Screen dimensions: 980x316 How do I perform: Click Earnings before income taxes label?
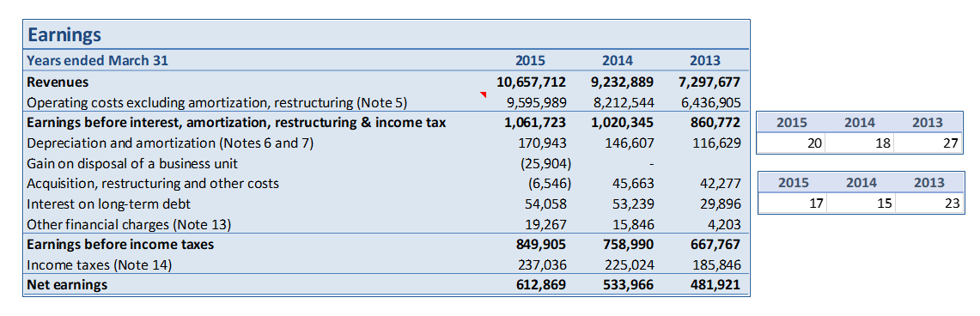click(x=120, y=244)
